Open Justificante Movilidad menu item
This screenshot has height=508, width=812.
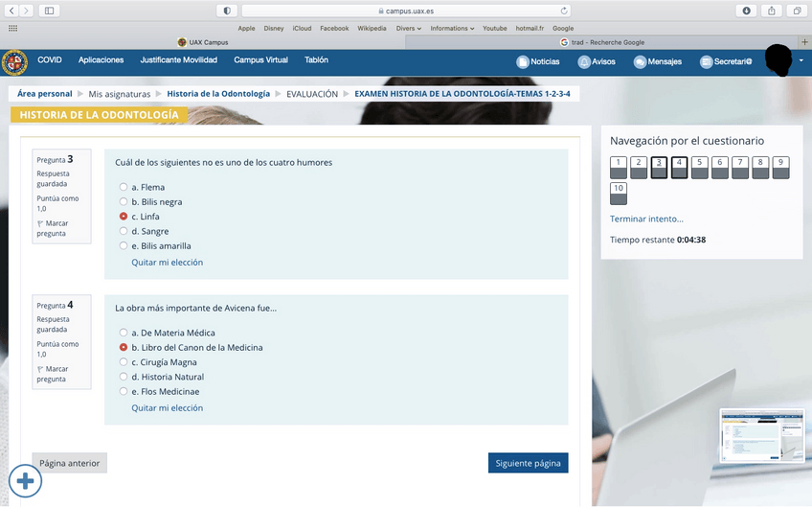179,60
